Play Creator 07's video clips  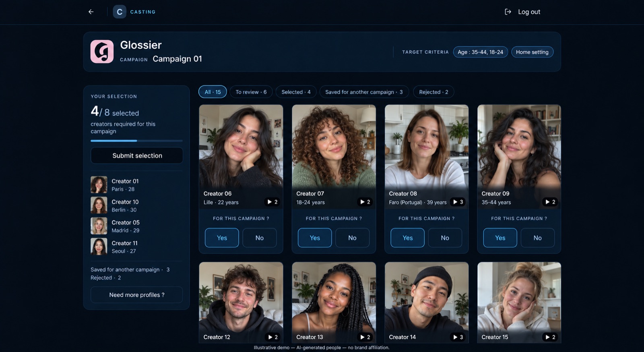365,202
